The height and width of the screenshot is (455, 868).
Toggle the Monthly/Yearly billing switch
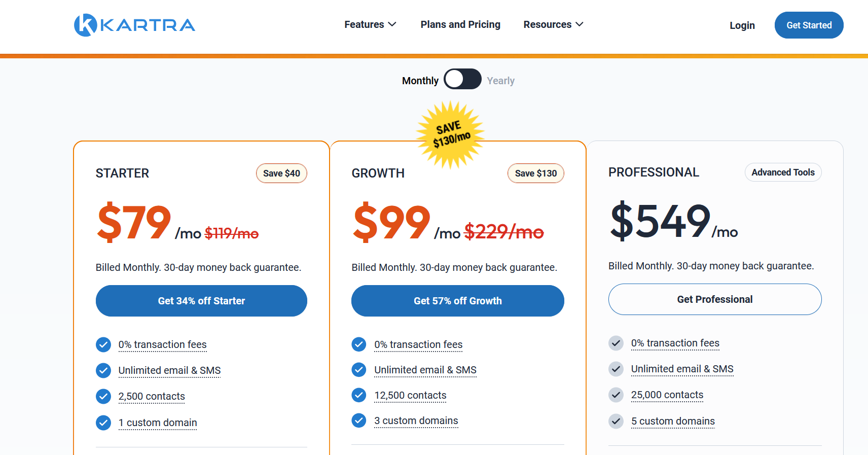pyautogui.click(x=462, y=79)
